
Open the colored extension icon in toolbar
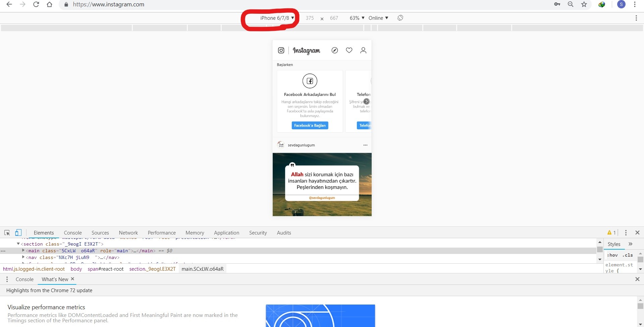point(602,4)
